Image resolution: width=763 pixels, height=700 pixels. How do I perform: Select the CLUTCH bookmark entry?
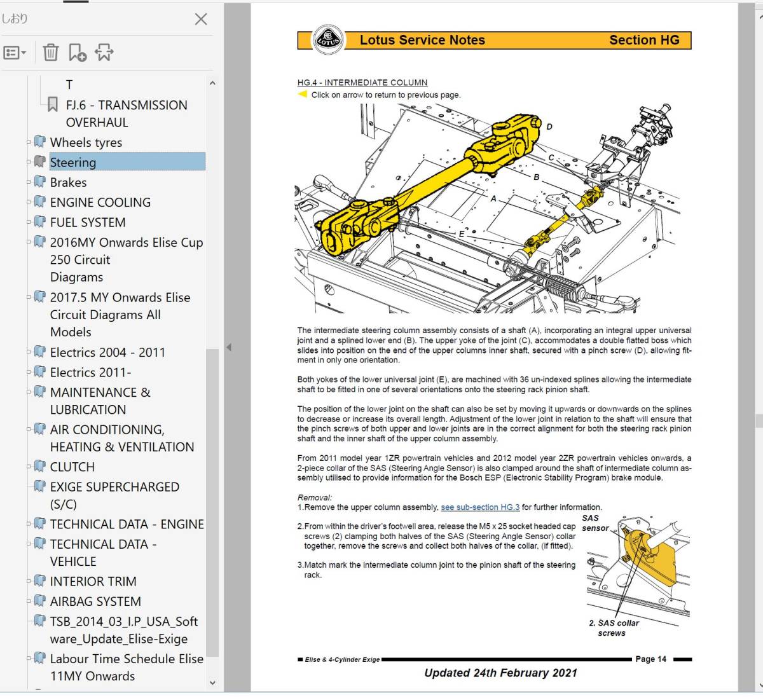point(72,467)
